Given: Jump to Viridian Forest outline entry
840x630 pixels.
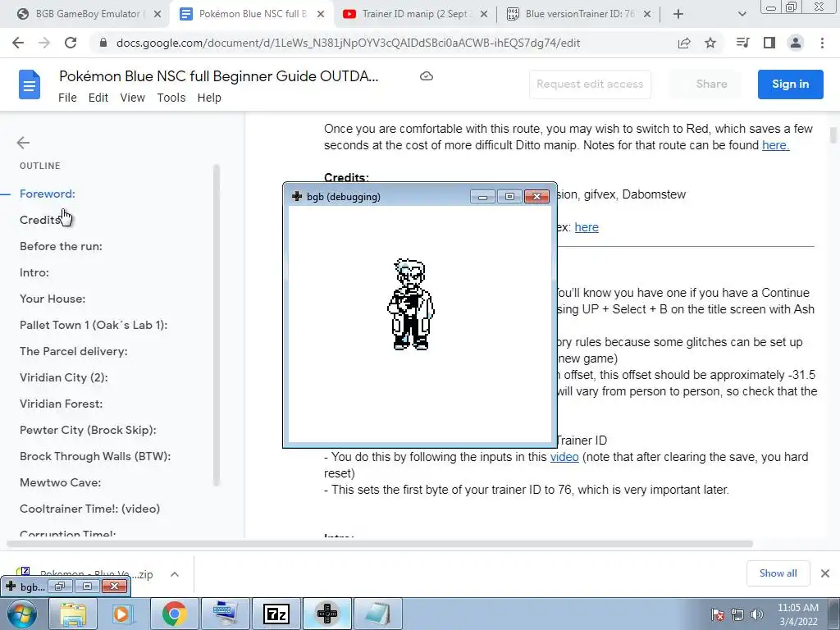Looking at the screenshot, I should [61, 404].
